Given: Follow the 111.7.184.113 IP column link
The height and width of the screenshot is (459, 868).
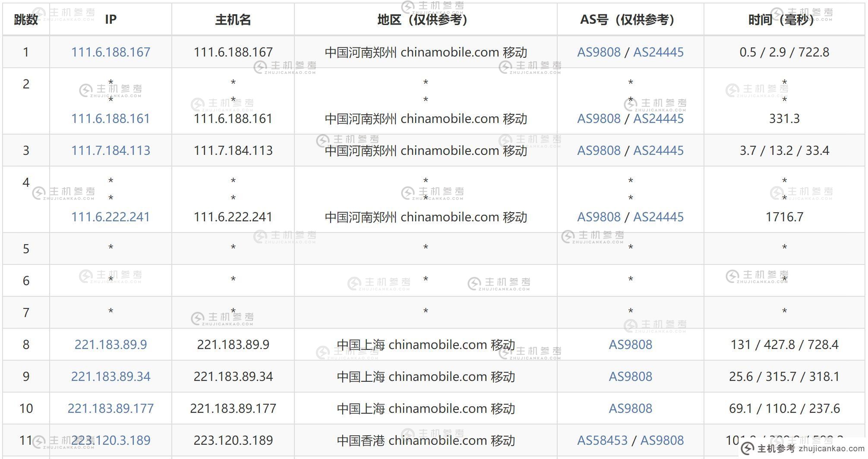Looking at the screenshot, I should click(x=110, y=151).
